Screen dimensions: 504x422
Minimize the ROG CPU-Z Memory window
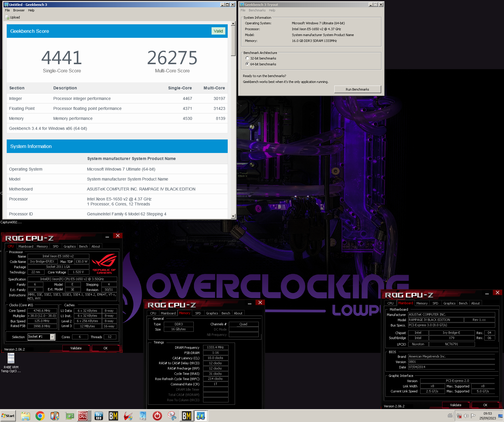(x=250, y=304)
